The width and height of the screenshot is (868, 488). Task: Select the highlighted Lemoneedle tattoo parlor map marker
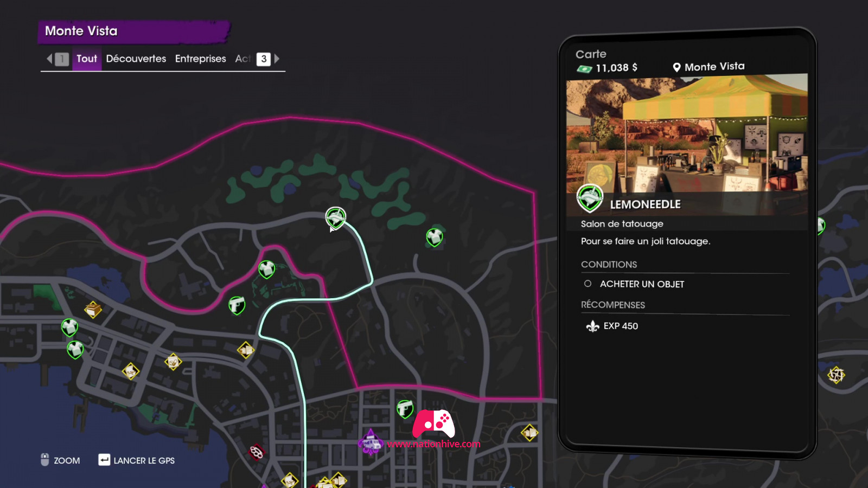pos(335,218)
